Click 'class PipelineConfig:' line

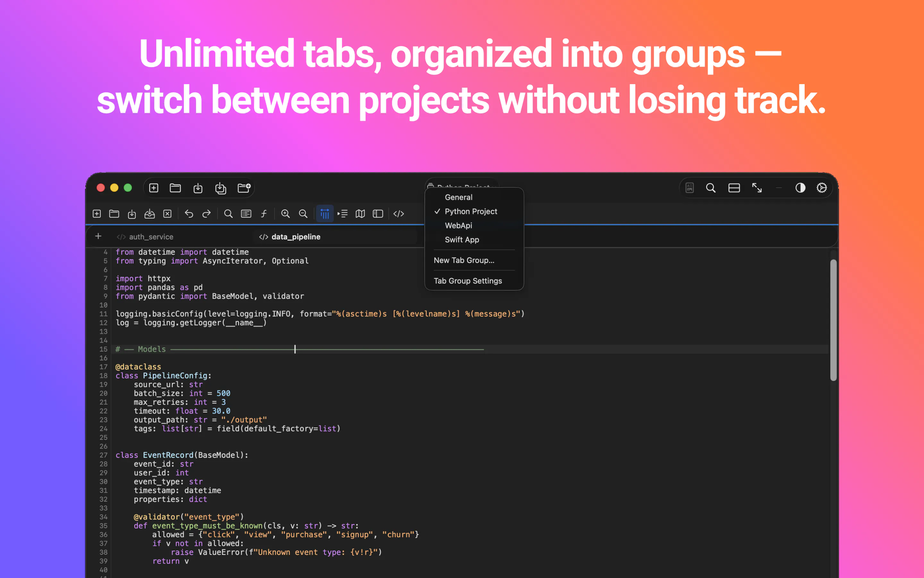pos(163,376)
